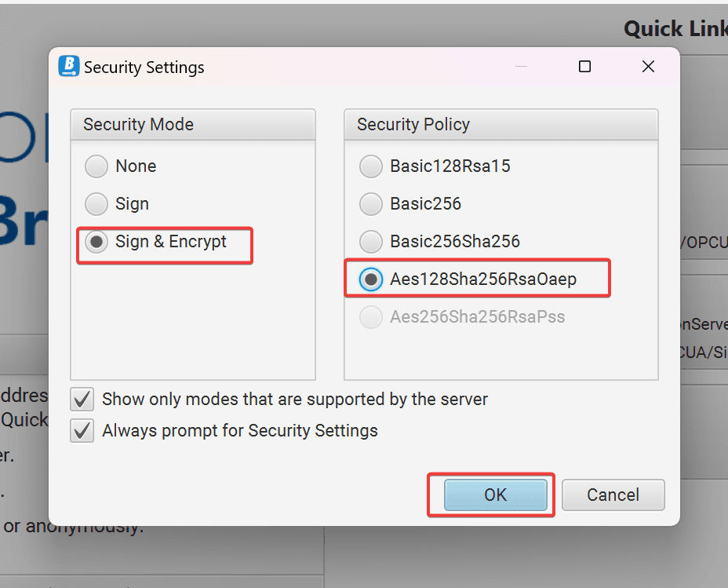
Task: Cancel the Security Settings dialog
Action: click(613, 495)
